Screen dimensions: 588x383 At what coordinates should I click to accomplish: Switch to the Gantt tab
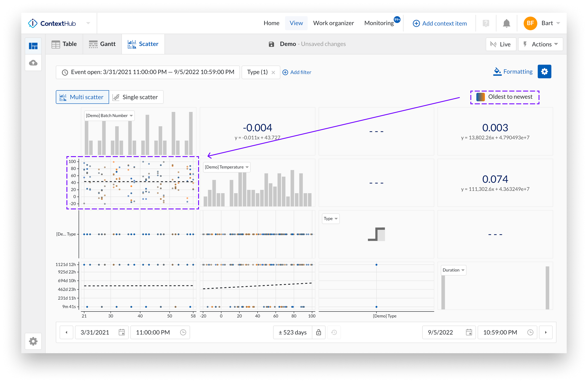102,44
